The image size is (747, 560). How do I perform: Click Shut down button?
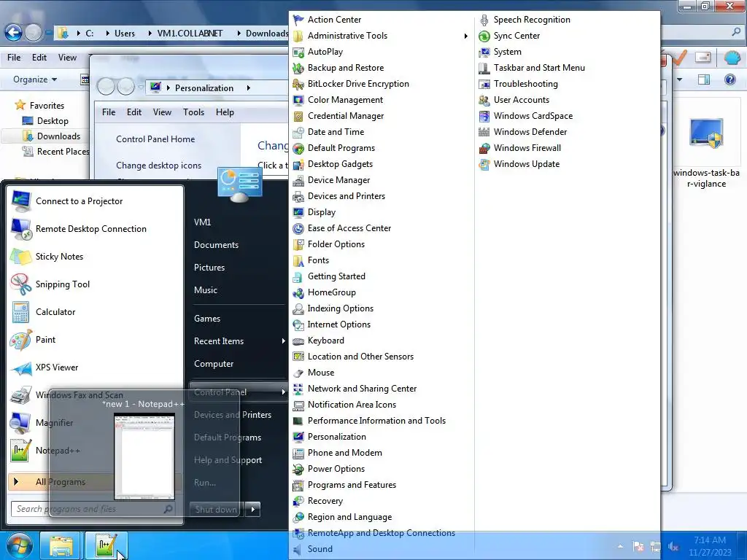click(216, 509)
